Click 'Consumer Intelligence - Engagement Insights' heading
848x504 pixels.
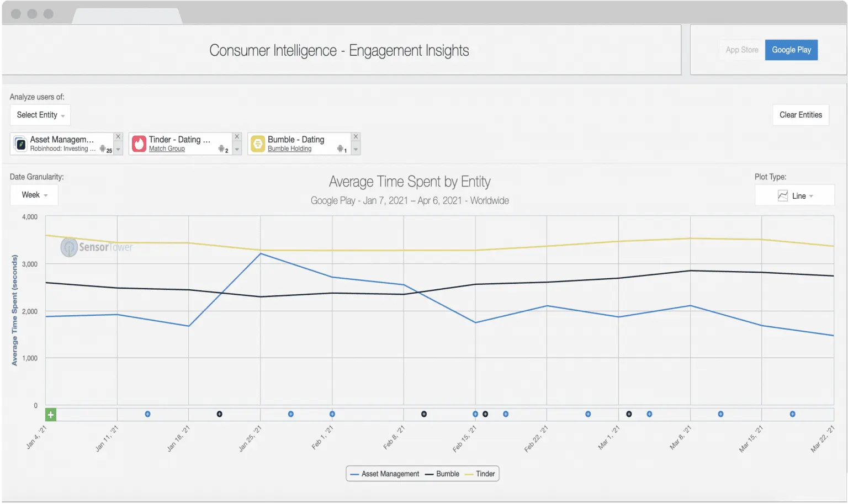[339, 50]
